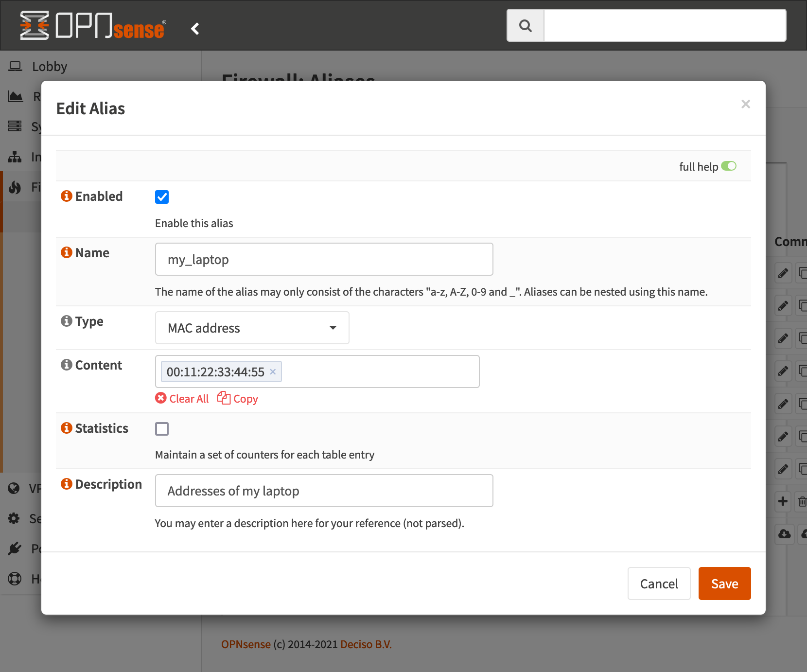Screen dimensions: 807x672
Task: Click the first alias row edit pencil
Action: (x=783, y=273)
